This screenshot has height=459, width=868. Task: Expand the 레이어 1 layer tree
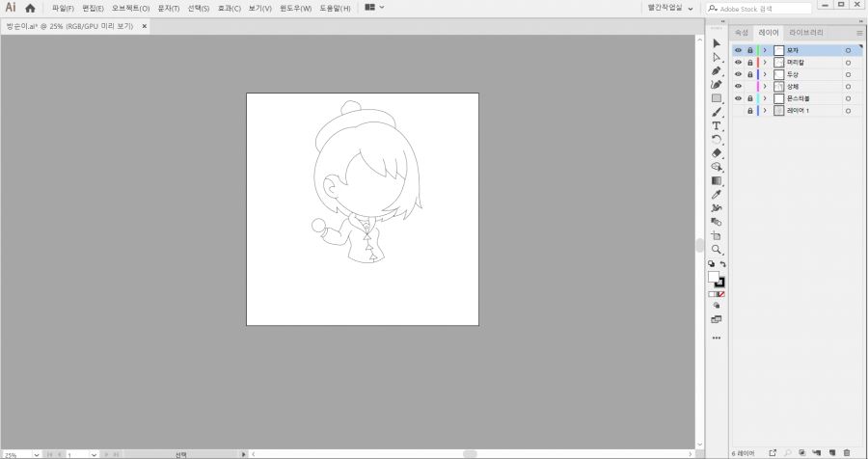click(765, 111)
